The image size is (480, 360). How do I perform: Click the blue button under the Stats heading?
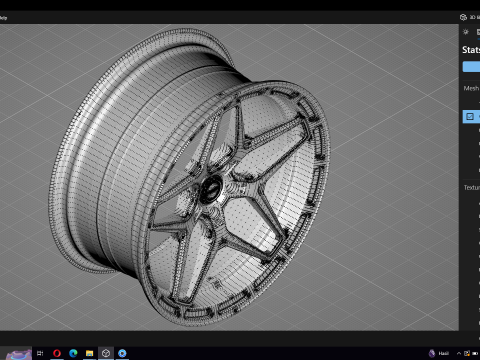[471, 66]
